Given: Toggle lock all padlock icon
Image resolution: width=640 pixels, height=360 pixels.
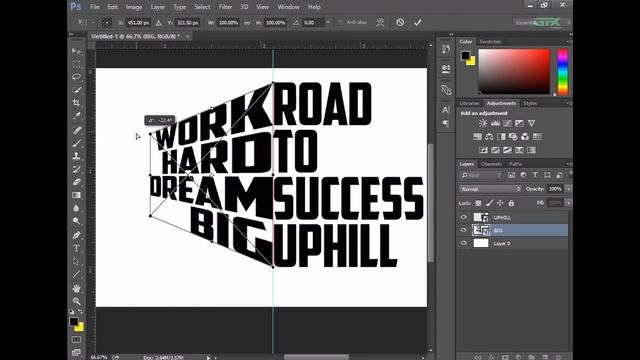Looking at the screenshot, I should [511, 203].
